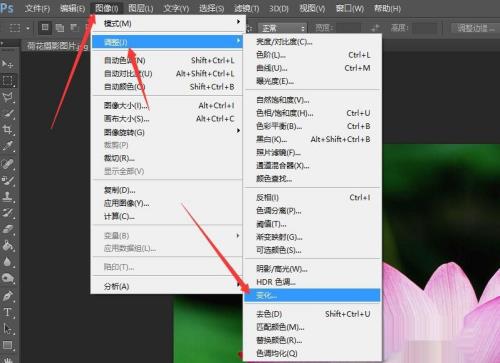Click the Photoshop Ps logo
Screen dimensions: 500x363
point(7,8)
